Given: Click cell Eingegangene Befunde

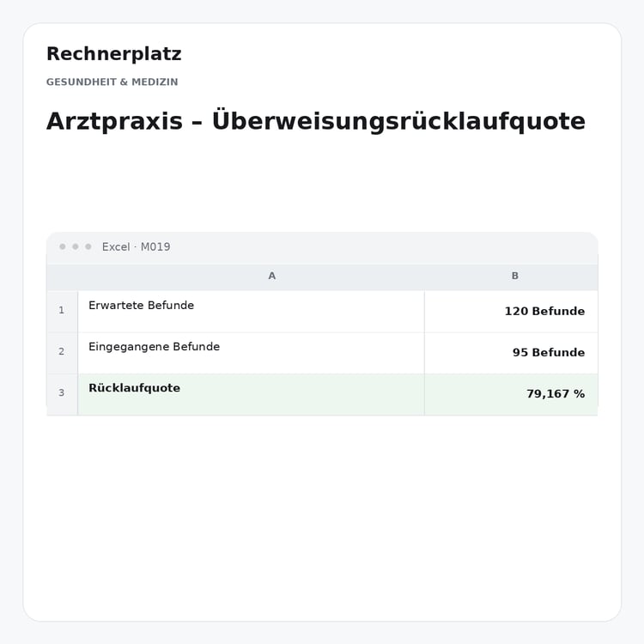Looking at the screenshot, I should [251, 353].
